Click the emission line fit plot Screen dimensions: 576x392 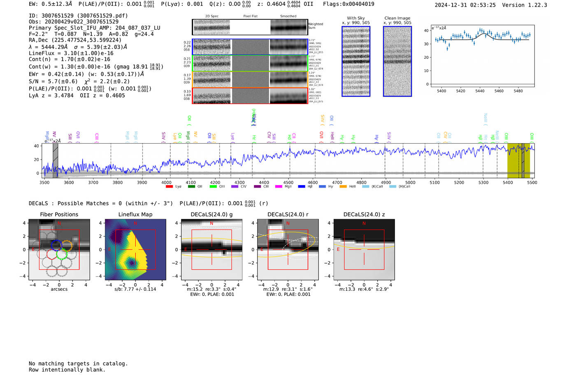[483, 56]
